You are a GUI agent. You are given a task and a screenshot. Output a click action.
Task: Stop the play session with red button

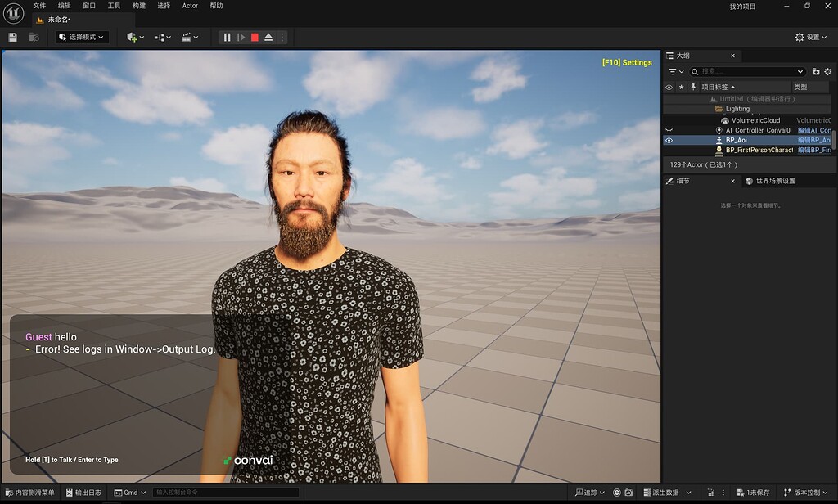(255, 38)
